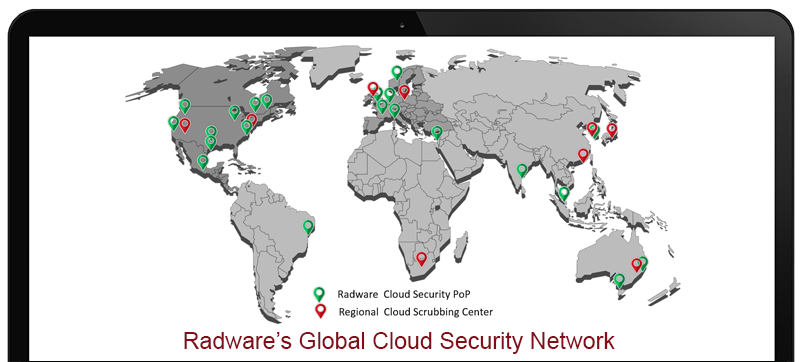Select the green pin in Scandinavia
Image resolution: width=800 pixels, height=362 pixels.
tap(396, 73)
